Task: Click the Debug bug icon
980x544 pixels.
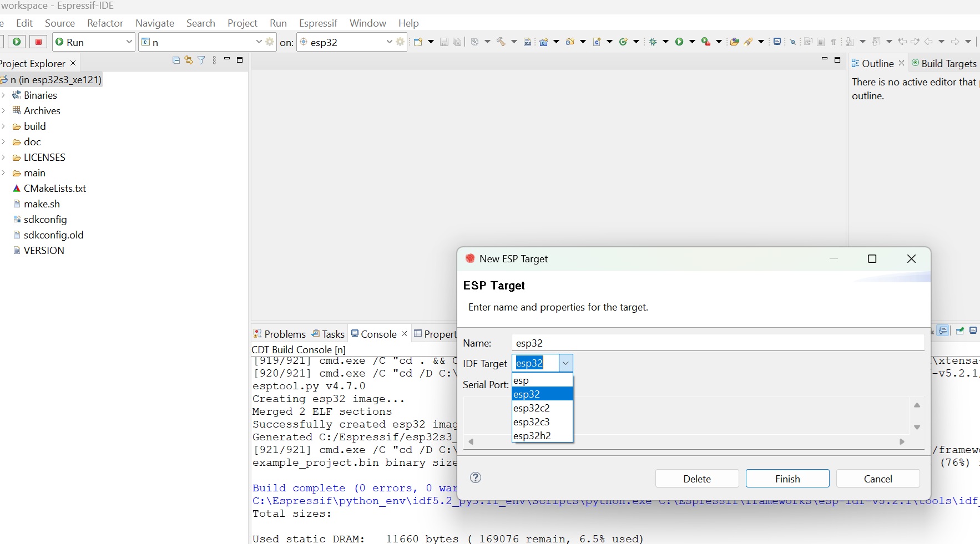Action: [x=653, y=42]
